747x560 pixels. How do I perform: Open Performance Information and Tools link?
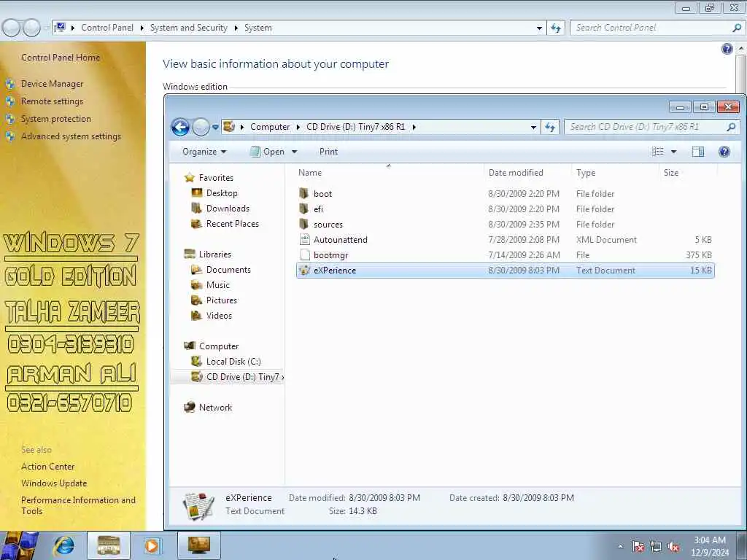tap(78, 505)
